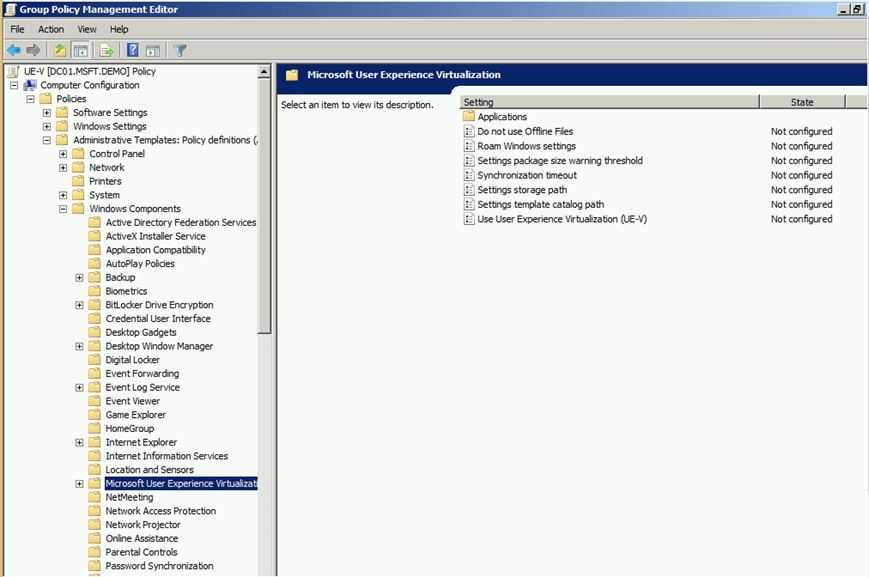Expand the Control Panel node
This screenshot has height=577, width=869.
(x=63, y=154)
